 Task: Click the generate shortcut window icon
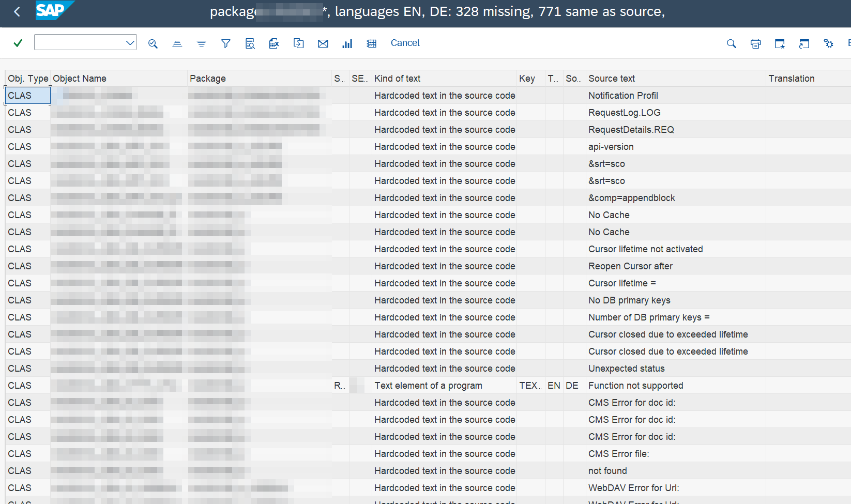coord(804,43)
